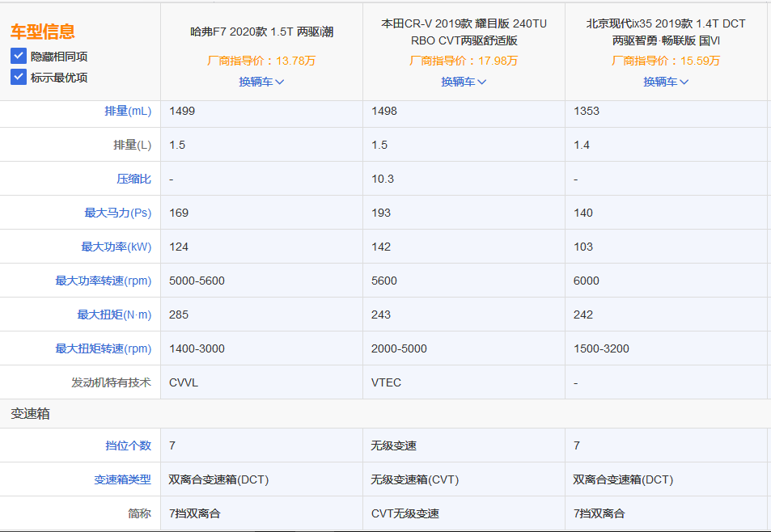Screen dimensions: 771x532
Task: Click the 排量(mL) parameter label
Action: click(128, 111)
